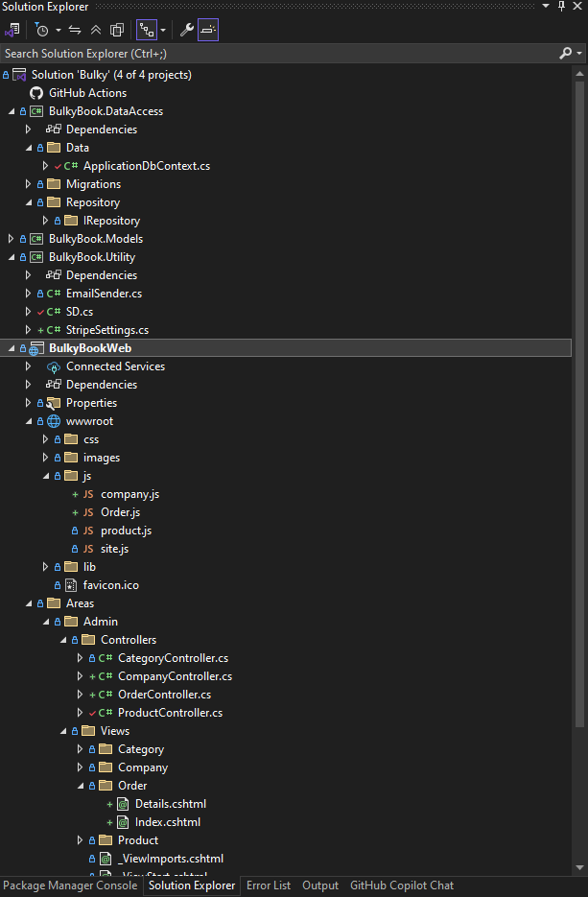Click the SD.cs C# file icon
The width and height of the screenshot is (588, 897).
(54, 312)
